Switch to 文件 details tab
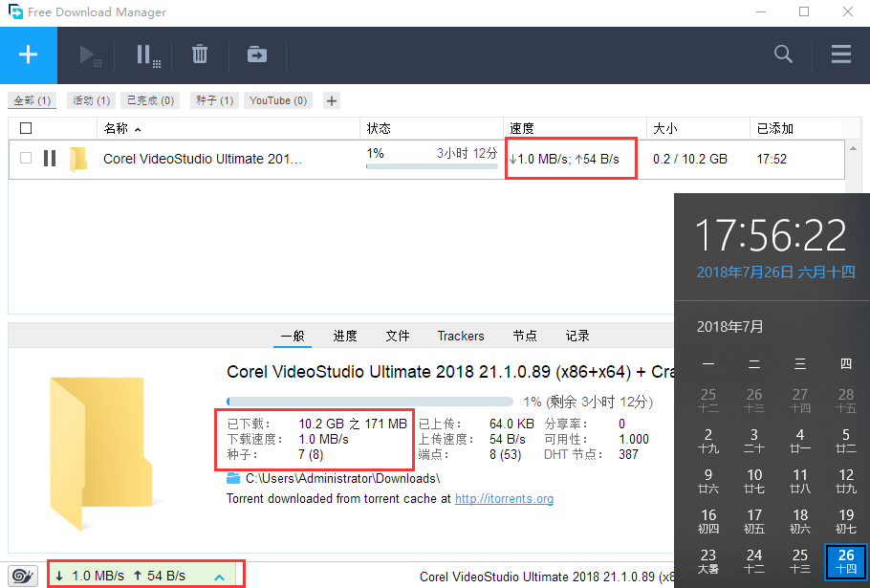The image size is (870, 588). tap(398, 336)
